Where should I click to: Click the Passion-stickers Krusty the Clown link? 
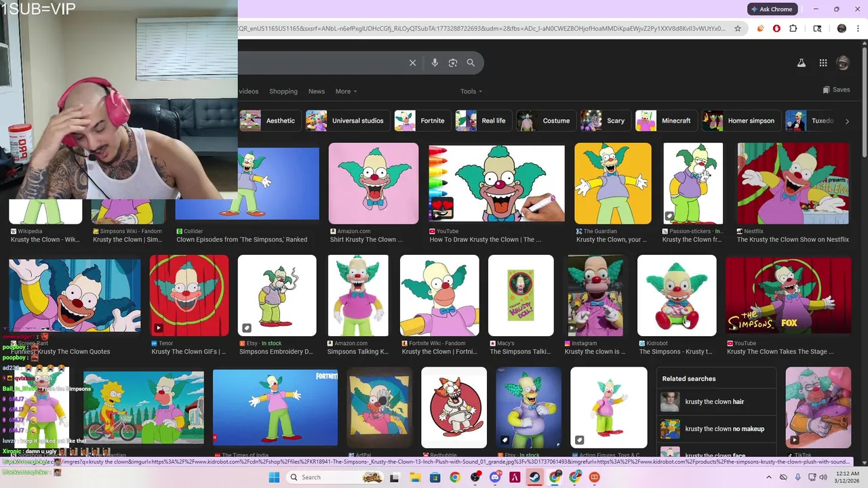point(692,239)
